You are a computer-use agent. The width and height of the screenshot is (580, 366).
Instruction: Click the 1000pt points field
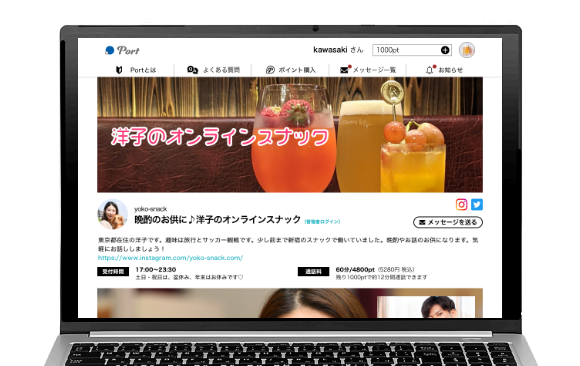(x=412, y=50)
